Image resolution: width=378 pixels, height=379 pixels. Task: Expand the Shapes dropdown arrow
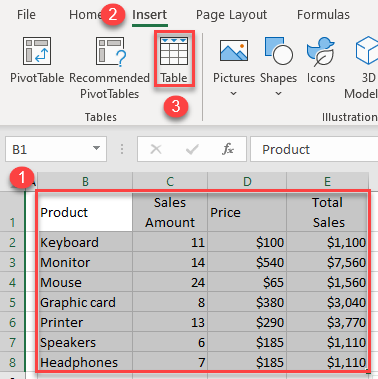click(278, 94)
